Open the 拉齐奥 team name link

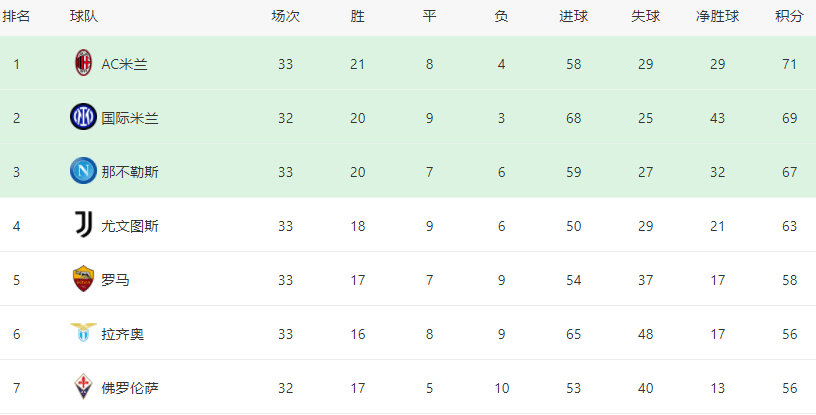click(122, 334)
